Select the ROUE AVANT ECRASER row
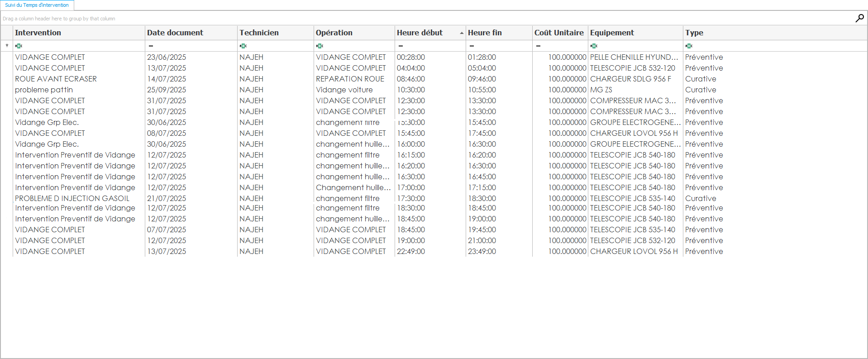Screen dimensions: 868x359 tap(56, 79)
